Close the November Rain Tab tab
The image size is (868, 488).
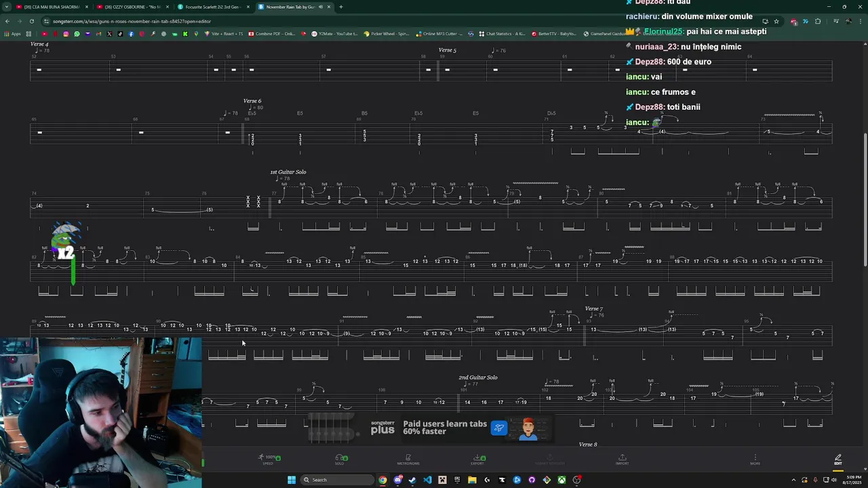click(329, 7)
